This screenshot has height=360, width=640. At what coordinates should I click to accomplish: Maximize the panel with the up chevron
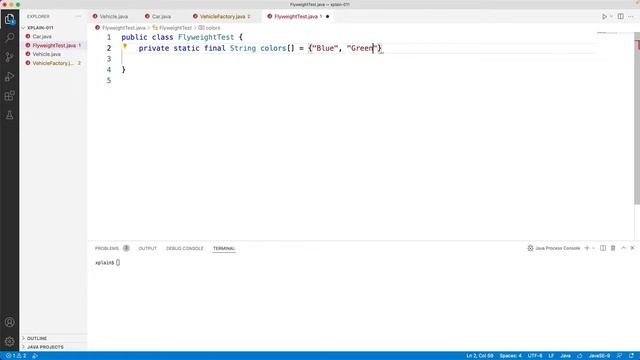623,248
